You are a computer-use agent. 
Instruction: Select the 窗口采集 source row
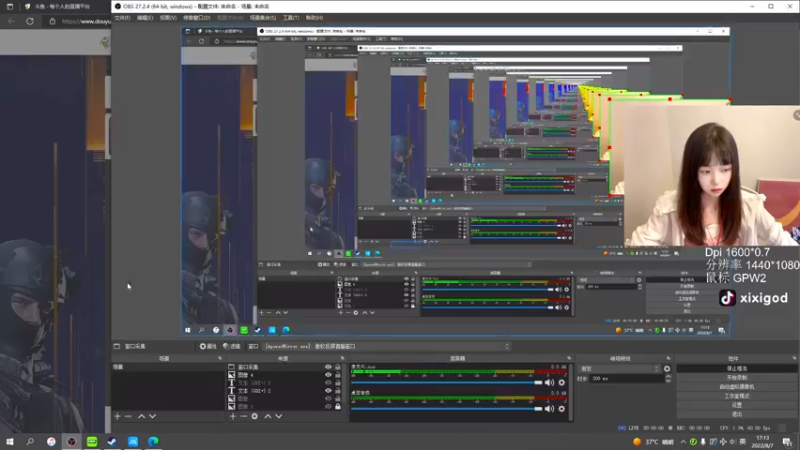click(285, 367)
